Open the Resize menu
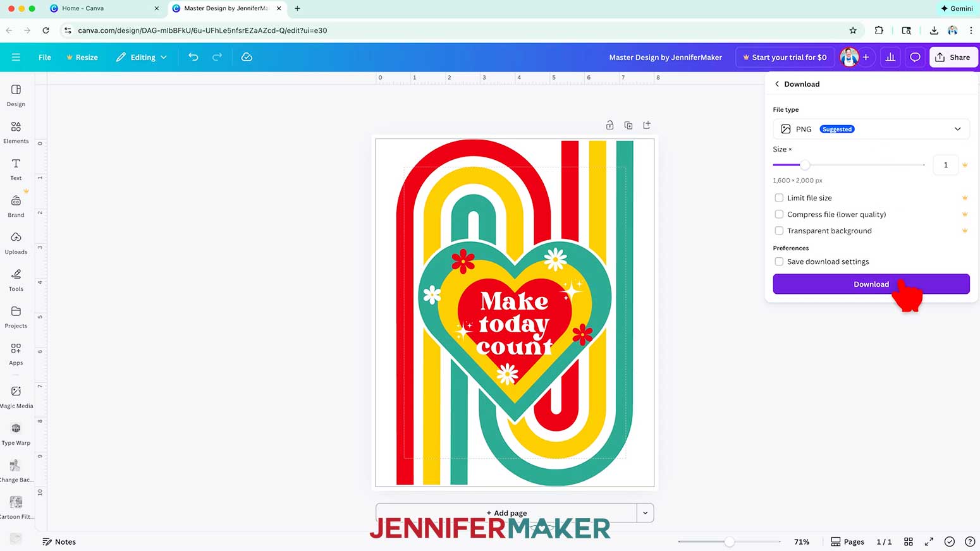Image resolution: width=980 pixels, height=551 pixels. (x=82, y=57)
